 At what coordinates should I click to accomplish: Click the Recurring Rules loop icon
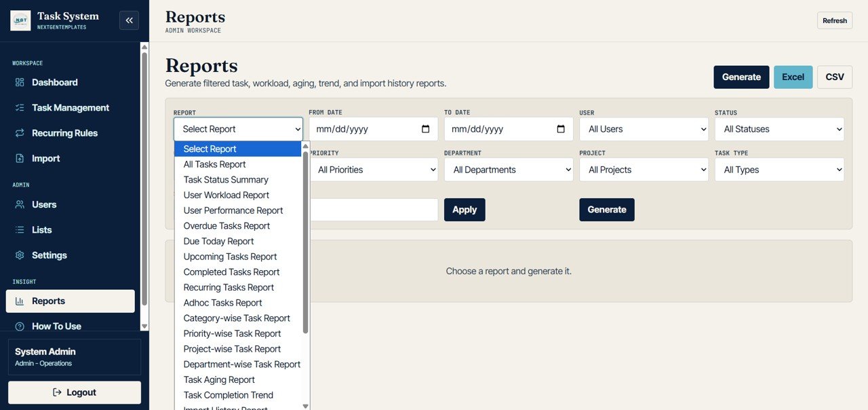click(x=20, y=133)
